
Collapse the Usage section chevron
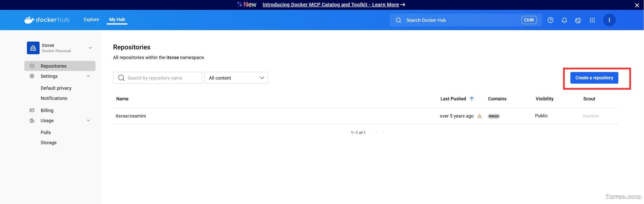click(88, 120)
